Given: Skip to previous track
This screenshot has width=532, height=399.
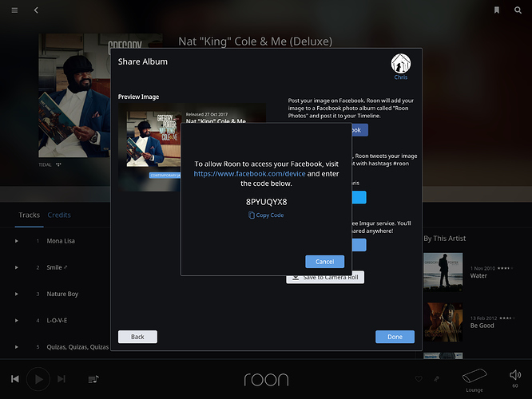Looking at the screenshot, I should 15,379.
